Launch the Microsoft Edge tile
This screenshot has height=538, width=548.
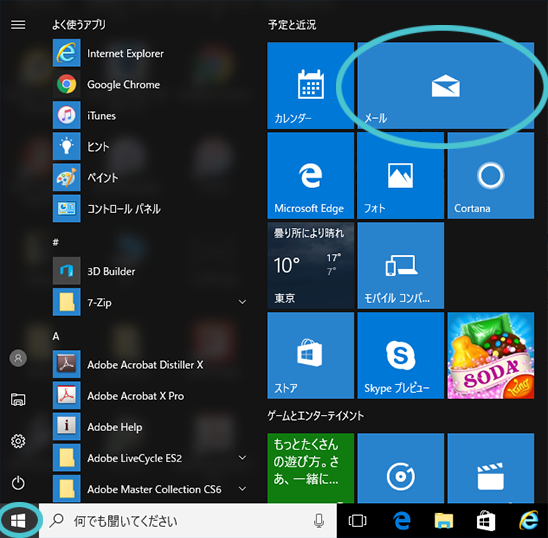click(310, 175)
